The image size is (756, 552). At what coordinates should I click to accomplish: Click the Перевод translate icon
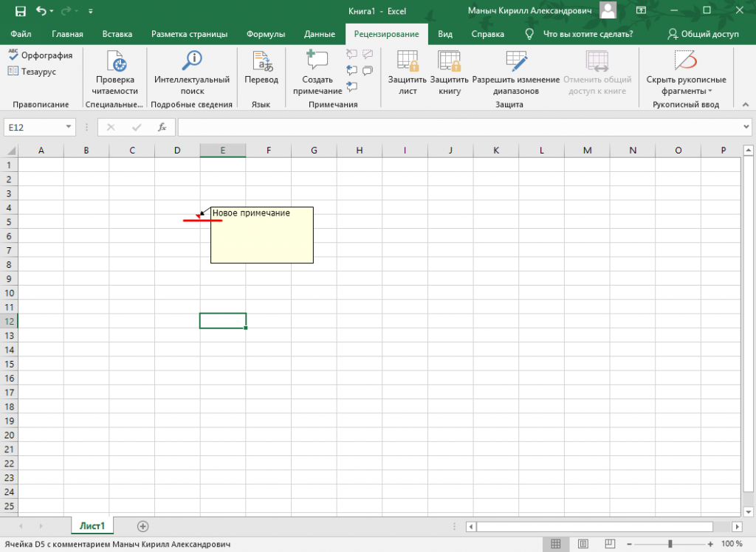click(261, 63)
